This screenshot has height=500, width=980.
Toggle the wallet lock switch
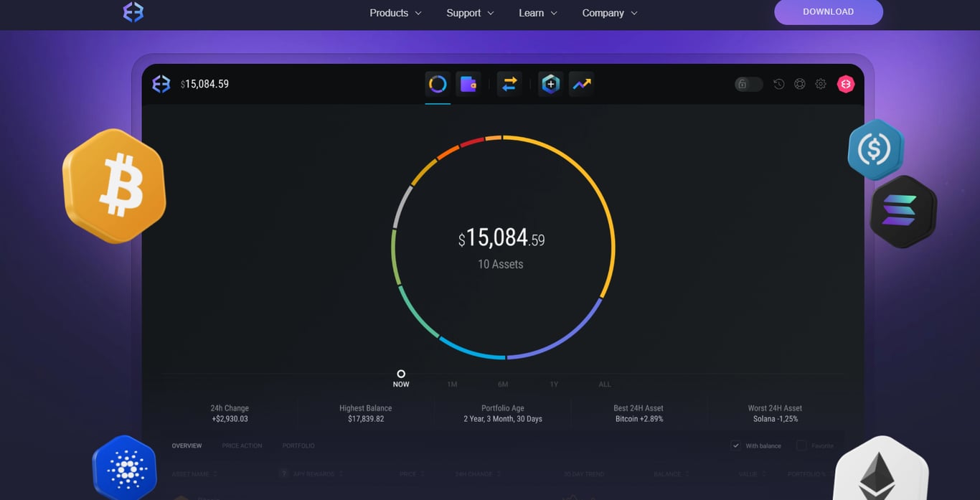[x=748, y=84]
